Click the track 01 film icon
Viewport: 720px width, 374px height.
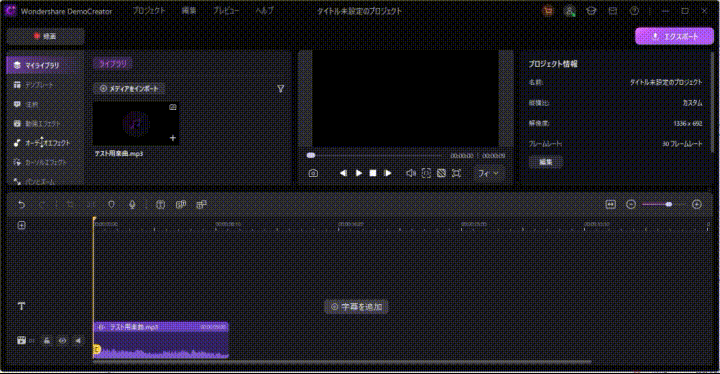coord(21,340)
